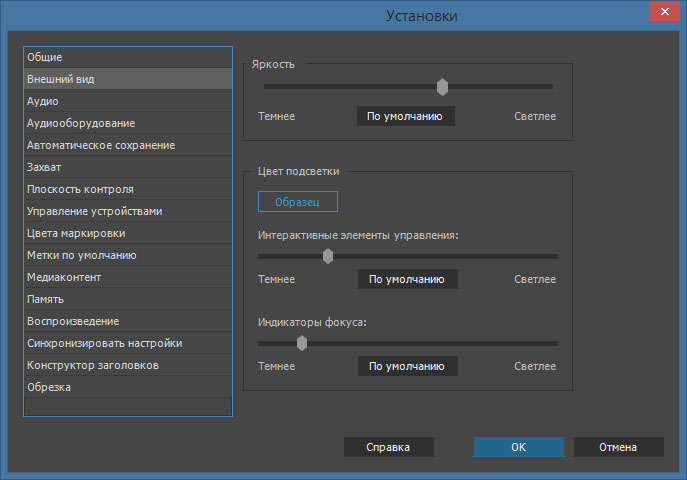Select the Внешний вид category
Screen dimensions: 687x480
(x=128, y=79)
